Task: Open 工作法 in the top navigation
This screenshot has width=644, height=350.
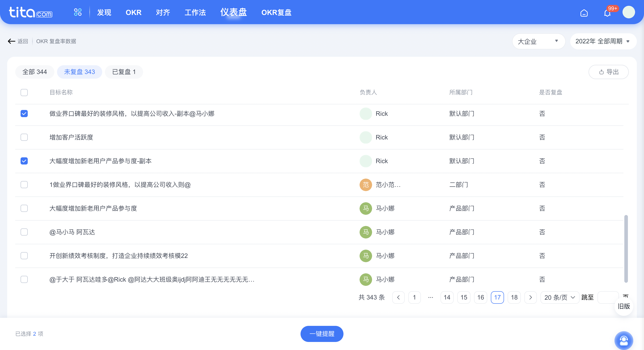Action: point(195,12)
